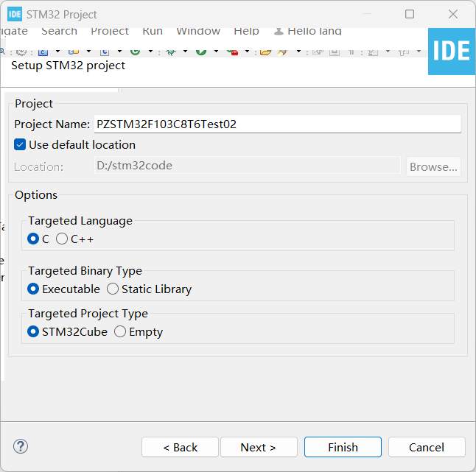The height and width of the screenshot is (472, 476).
Task: Click Finish to create the project
Action: tap(343, 447)
